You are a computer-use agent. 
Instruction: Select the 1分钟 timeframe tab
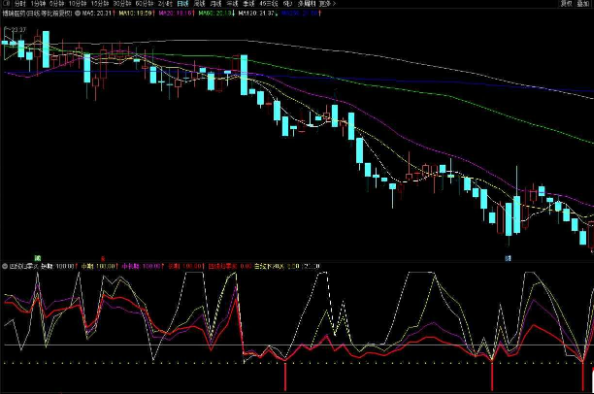click(x=38, y=4)
